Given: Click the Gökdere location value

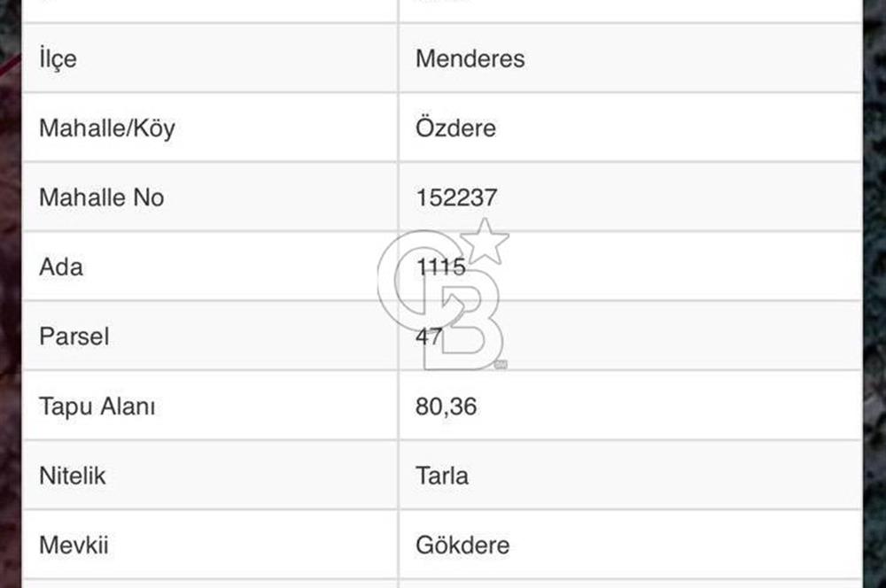Looking at the screenshot, I should (x=462, y=545).
